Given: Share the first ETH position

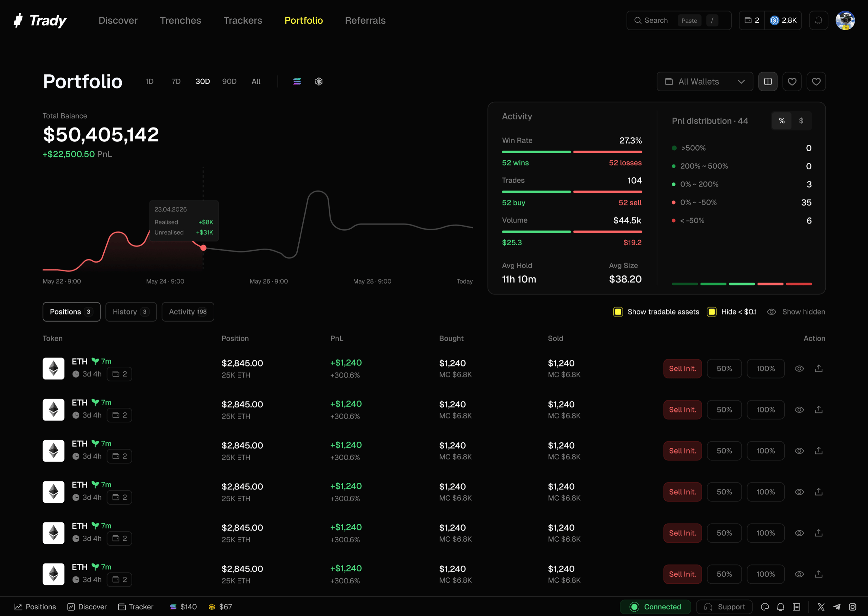Looking at the screenshot, I should tap(818, 368).
